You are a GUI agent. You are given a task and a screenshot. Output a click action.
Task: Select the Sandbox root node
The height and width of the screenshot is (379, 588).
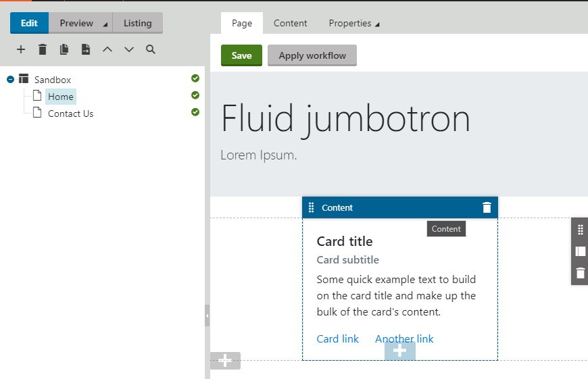53,80
